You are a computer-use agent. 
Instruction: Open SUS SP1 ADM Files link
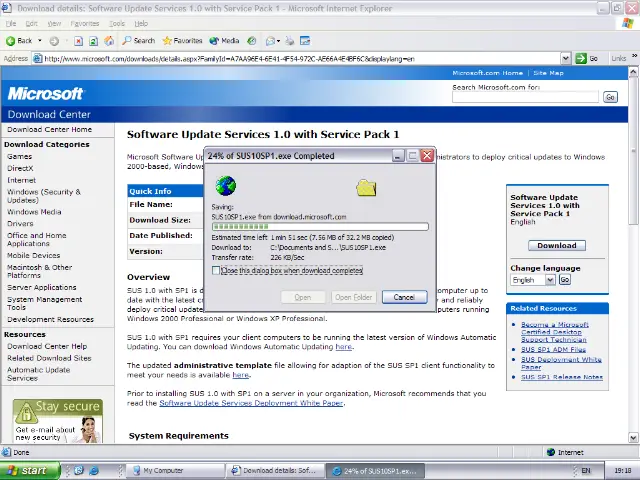point(553,349)
